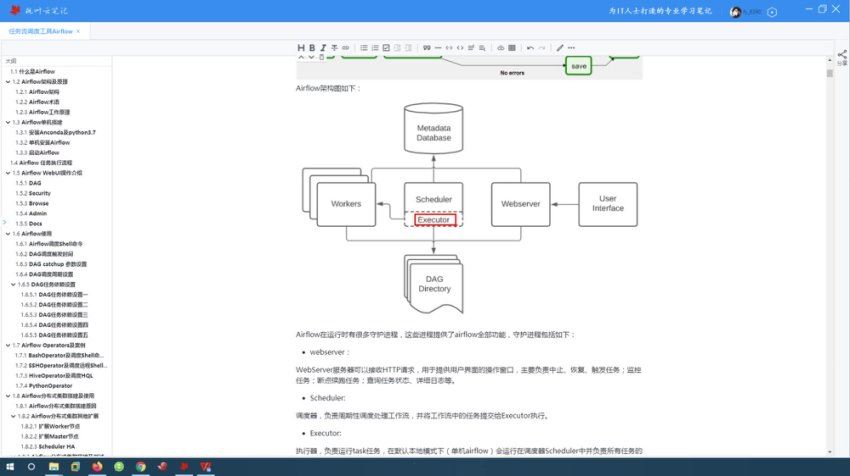
Task: Undo the last edit
Action: 530,48
